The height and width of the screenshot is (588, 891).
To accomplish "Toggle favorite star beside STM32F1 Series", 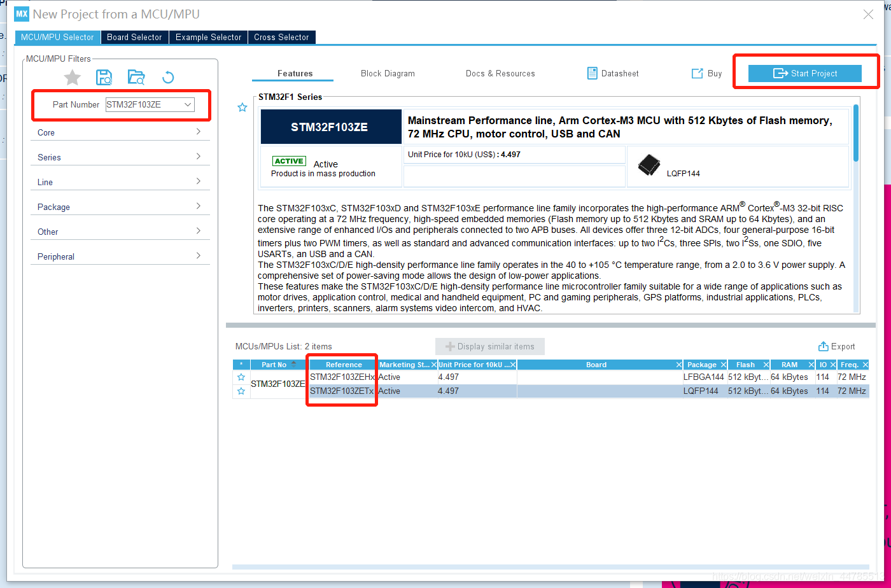I will click(x=242, y=108).
